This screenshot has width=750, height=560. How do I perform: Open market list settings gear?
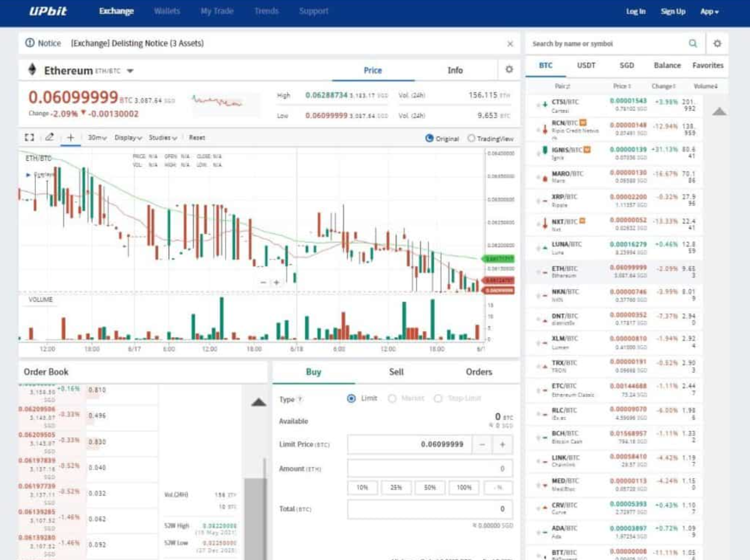[717, 43]
